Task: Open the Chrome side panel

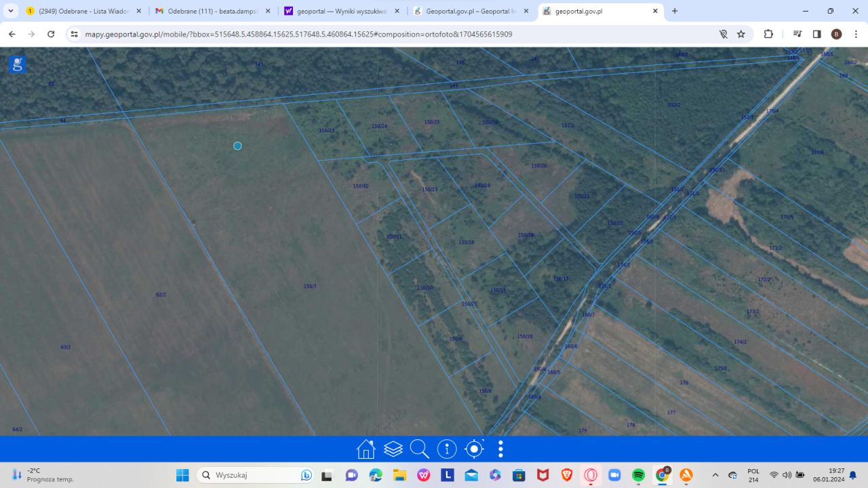Action: coord(817,34)
